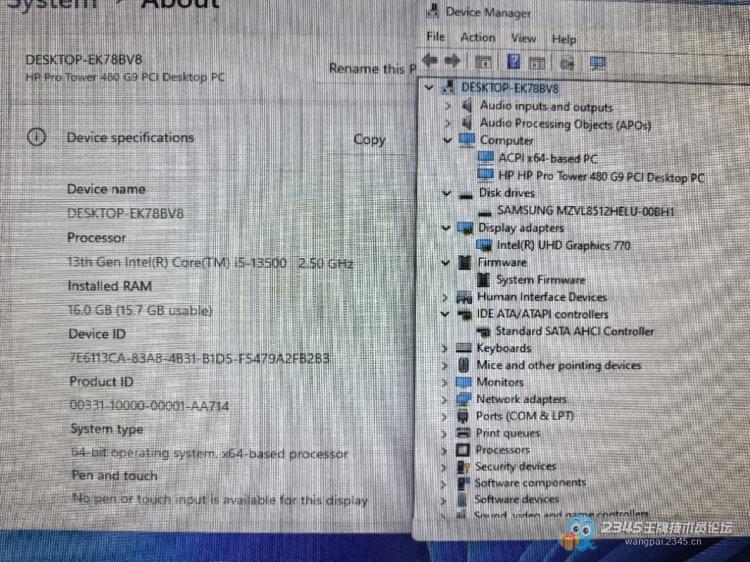750x562 pixels.
Task: Select the System Firmware device icon
Action: tap(483, 279)
